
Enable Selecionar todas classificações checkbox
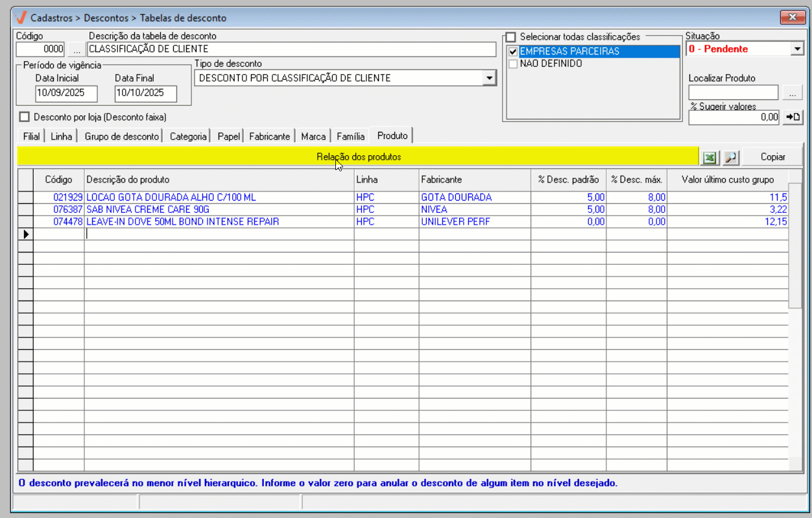click(x=511, y=37)
